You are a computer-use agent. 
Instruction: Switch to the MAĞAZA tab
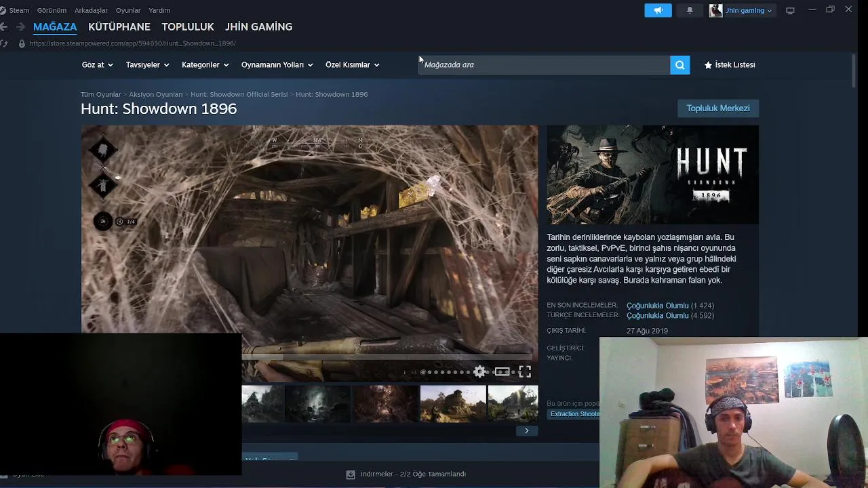click(x=55, y=27)
